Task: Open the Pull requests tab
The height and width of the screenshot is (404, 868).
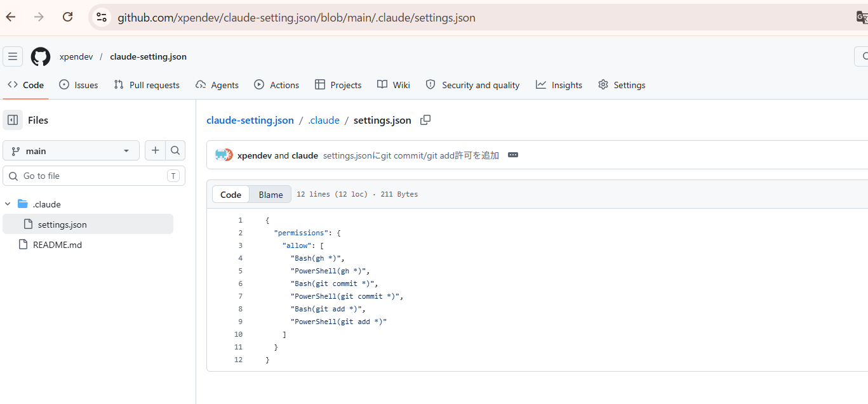Action: click(147, 85)
